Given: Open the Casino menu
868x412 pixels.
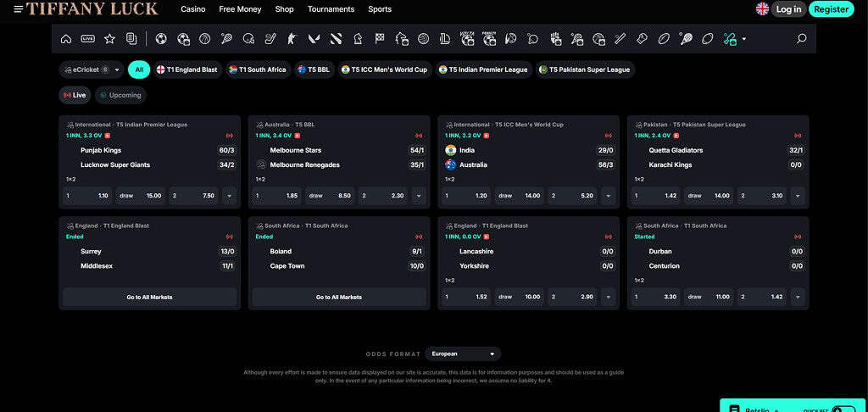Looking at the screenshot, I should (x=193, y=9).
